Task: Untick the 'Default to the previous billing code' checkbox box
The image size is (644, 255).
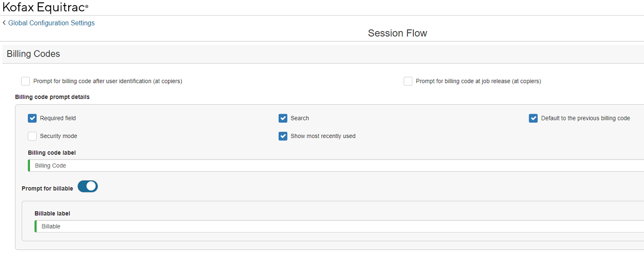Action: pos(533,118)
